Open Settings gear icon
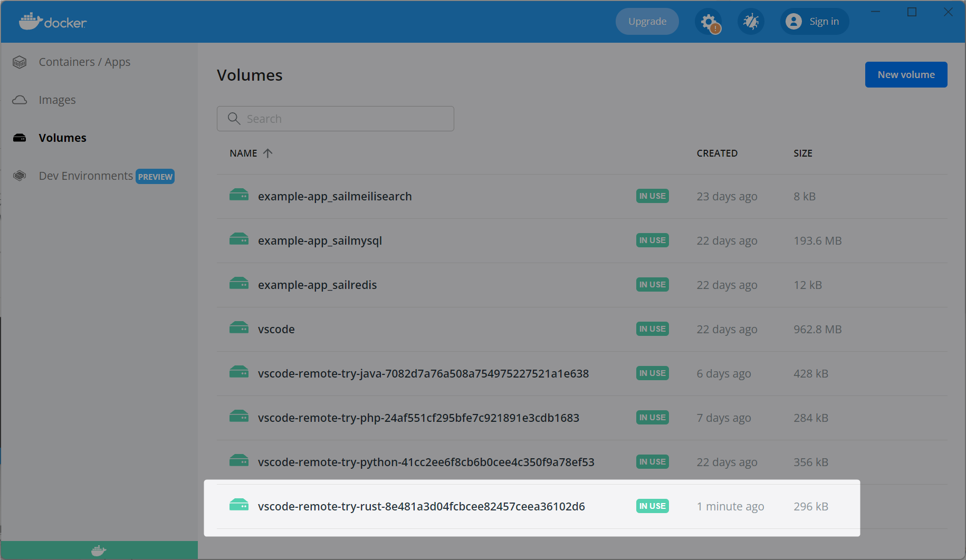 tap(709, 22)
